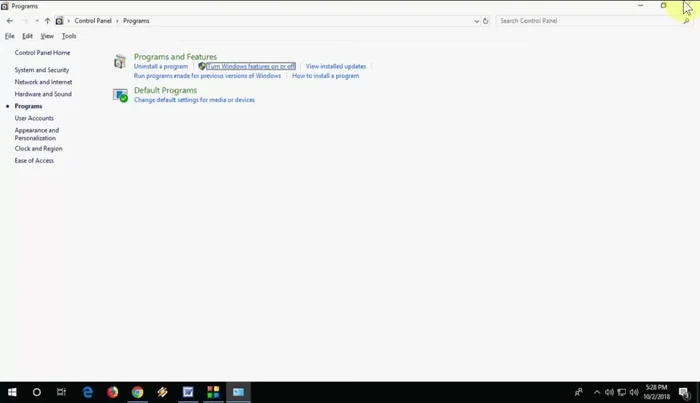Open Hardware and Sound category
The width and height of the screenshot is (700, 403).
43,94
